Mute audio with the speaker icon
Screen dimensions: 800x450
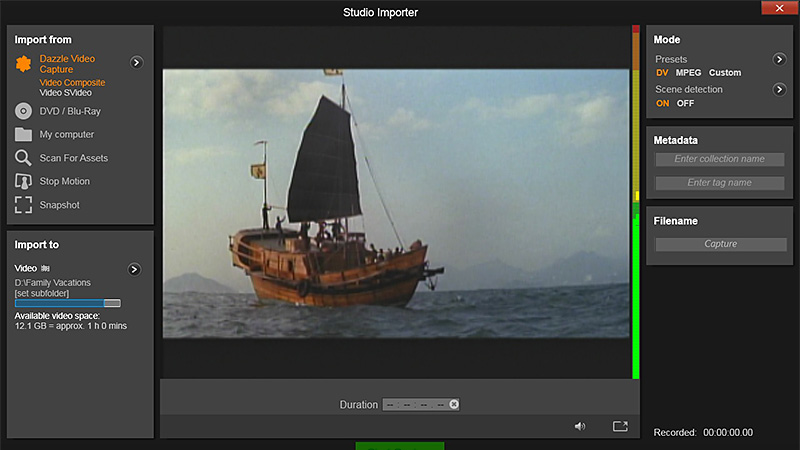[x=579, y=426]
